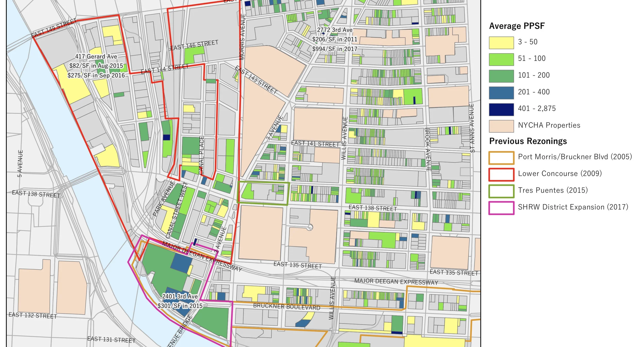Click the Bruckner Boulevard street label

coord(286,306)
